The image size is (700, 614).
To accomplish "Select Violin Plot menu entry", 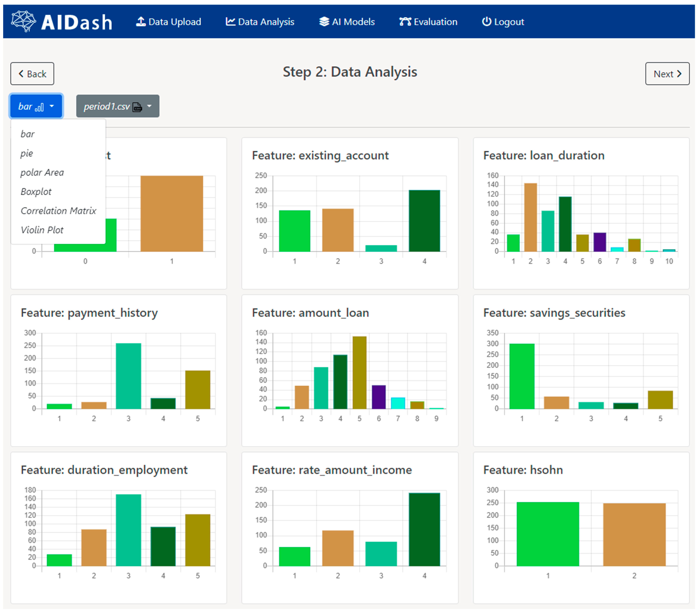I will [x=42, y=230].
